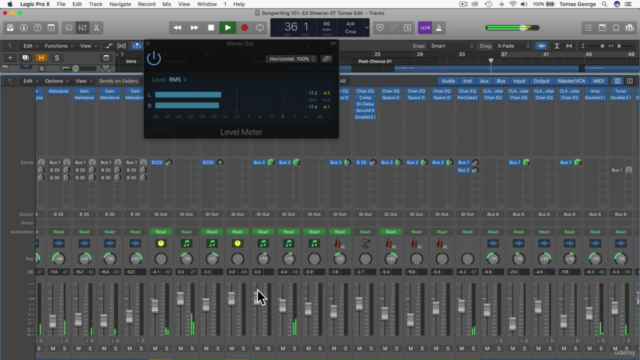Toggle the Metronome click button
Screen dimensions: 640x360
(439, 28)
